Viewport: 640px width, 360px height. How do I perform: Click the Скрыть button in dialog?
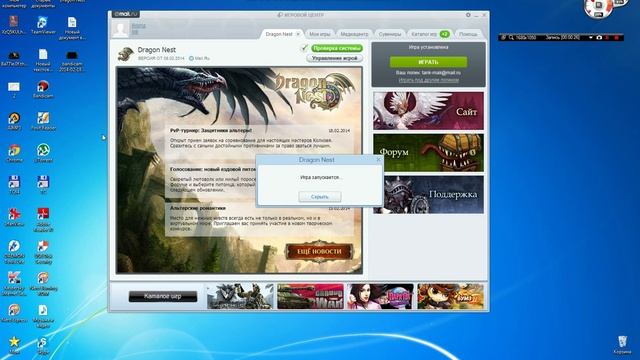click(320, 197)
